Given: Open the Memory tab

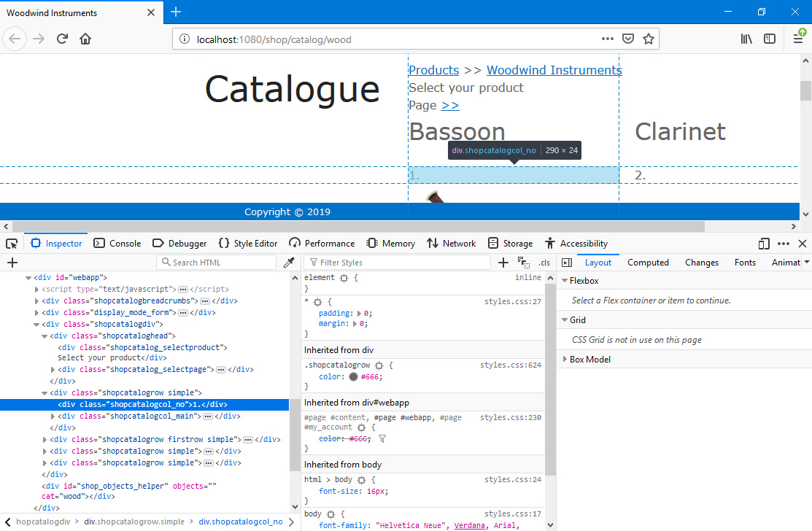Looking at the screenshot, I should (x=390, y=244).
